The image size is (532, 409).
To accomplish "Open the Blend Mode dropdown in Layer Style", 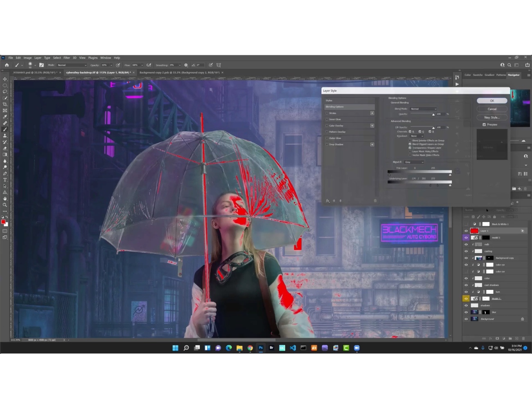I will (423, 108).
